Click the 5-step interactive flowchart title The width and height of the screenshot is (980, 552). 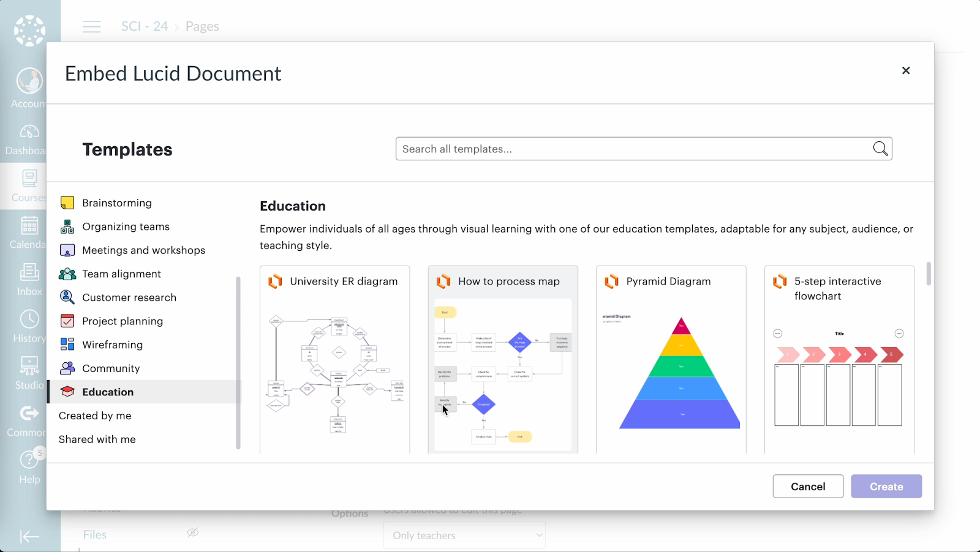point(838,289)
